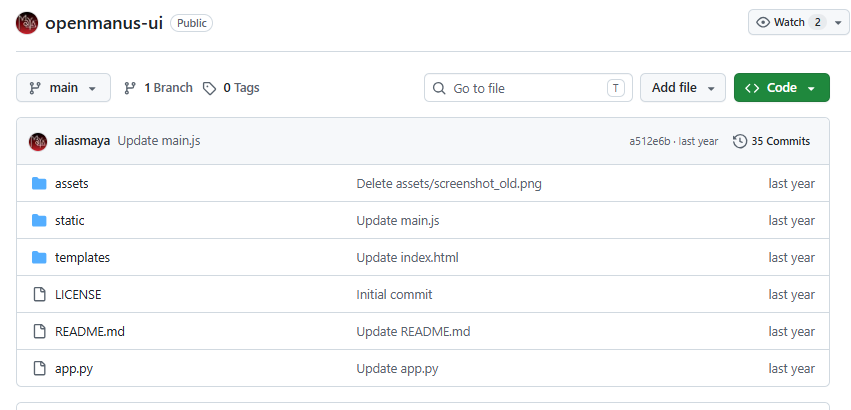Expand the Add file dropdown
This screenshot has width=851, height=410.
click(683, 87)
